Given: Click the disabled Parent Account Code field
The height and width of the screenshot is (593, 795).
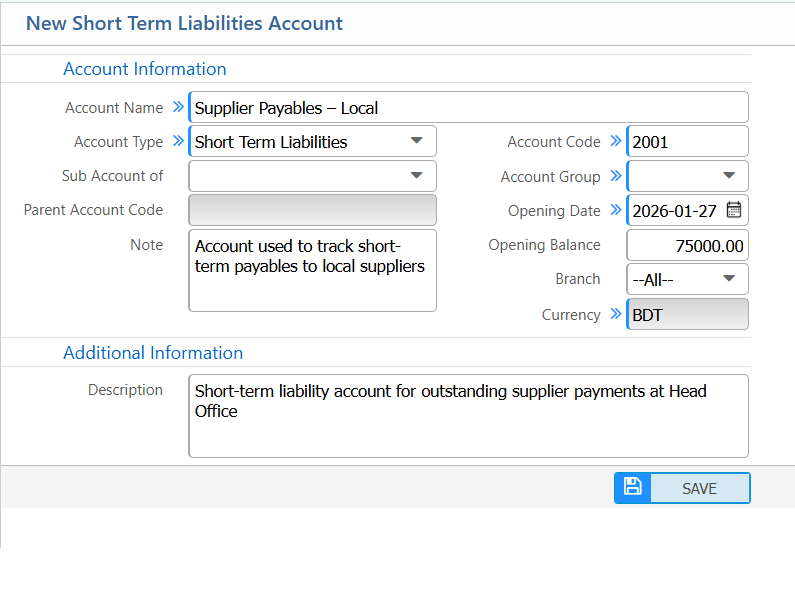Looking at the screenshot, I should click(312, 210).
